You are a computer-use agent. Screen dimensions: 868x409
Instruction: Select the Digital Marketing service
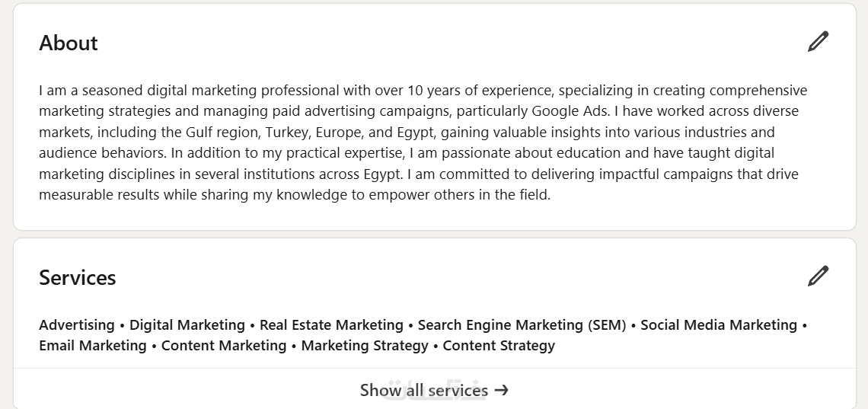tap(187, 325)
